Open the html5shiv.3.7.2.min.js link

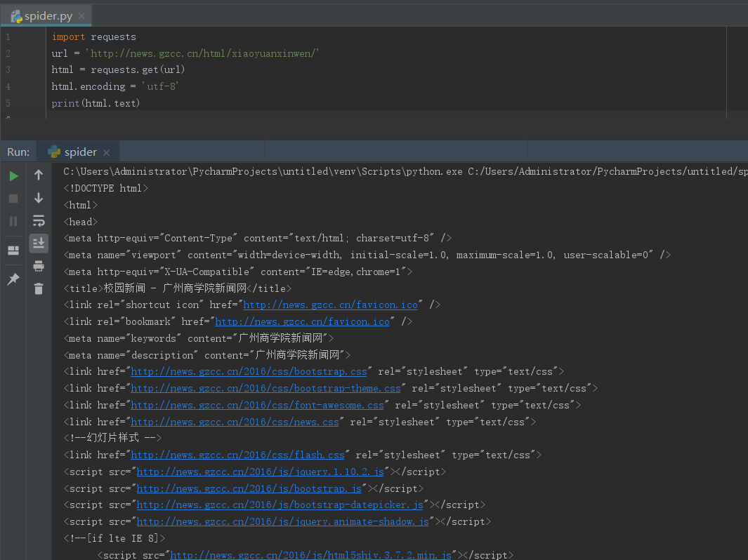coord(310,555)
